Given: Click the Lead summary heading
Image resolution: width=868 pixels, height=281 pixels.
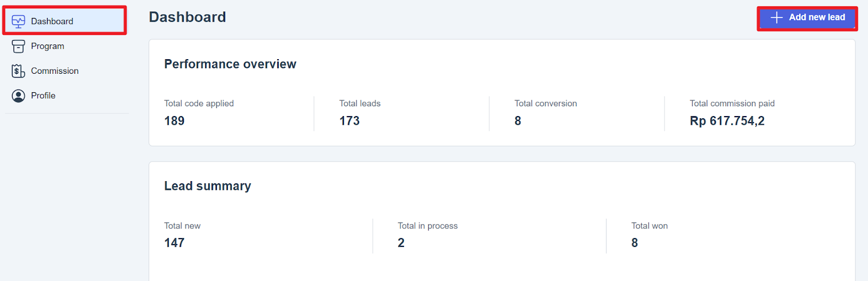Looking at the screenshot, I should [x=207, y=186].
